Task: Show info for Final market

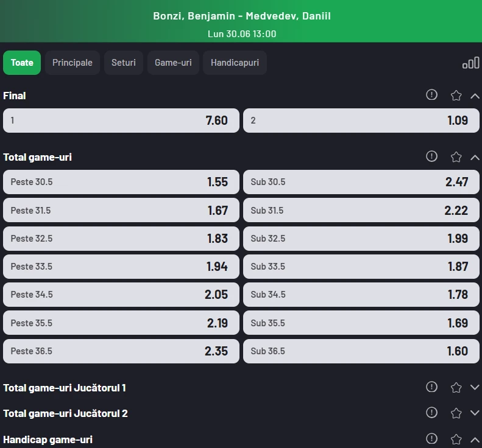Action: coord(431,94)
